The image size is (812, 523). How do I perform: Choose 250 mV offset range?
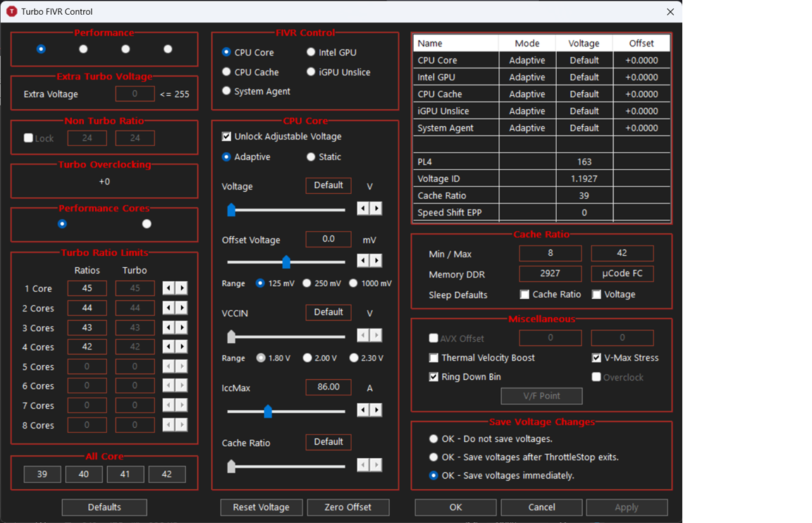[307, 283]
